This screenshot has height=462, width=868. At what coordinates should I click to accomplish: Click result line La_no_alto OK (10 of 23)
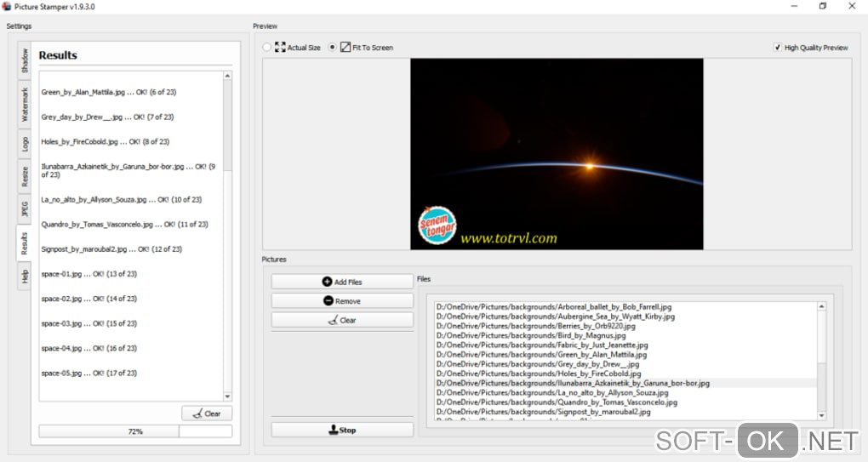click(121, 200)
